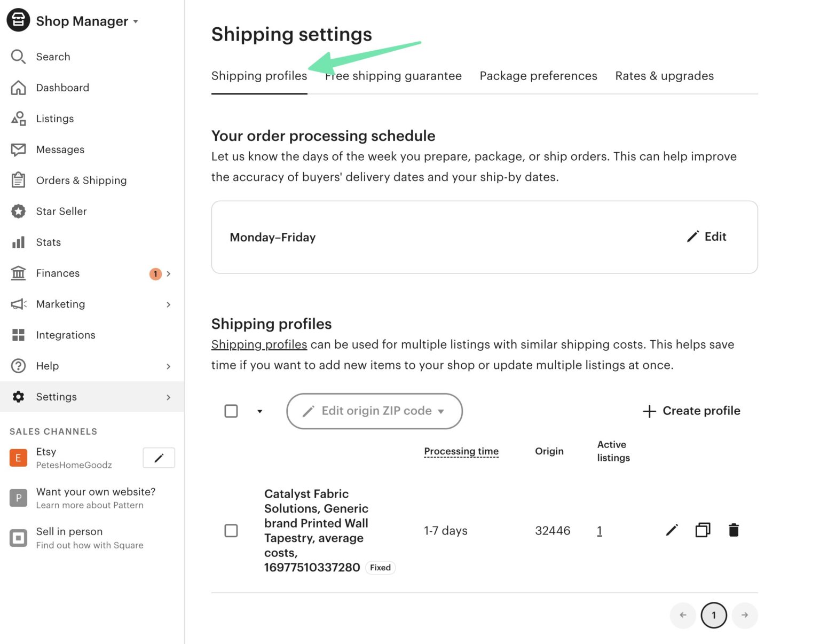Image resolution: width=820 pixels, height=644 pixels.
Task: Check the select-all checkbox above shipping profiles
Action: pos(231,411)
